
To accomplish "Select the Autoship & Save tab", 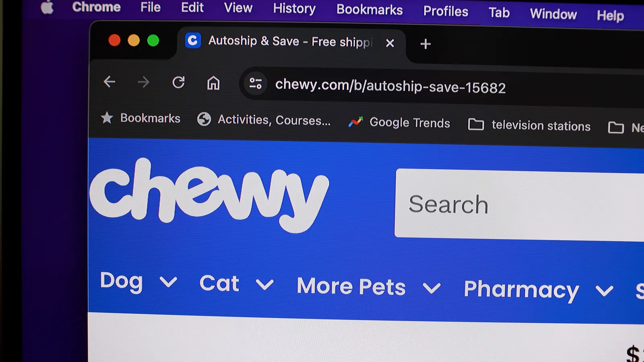I will (291, 41).
